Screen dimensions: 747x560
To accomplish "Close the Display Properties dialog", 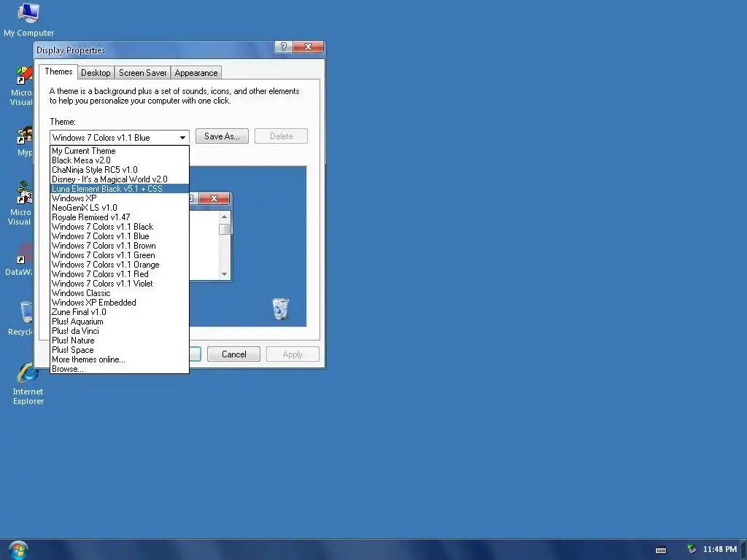I will [x=309, y=46].
